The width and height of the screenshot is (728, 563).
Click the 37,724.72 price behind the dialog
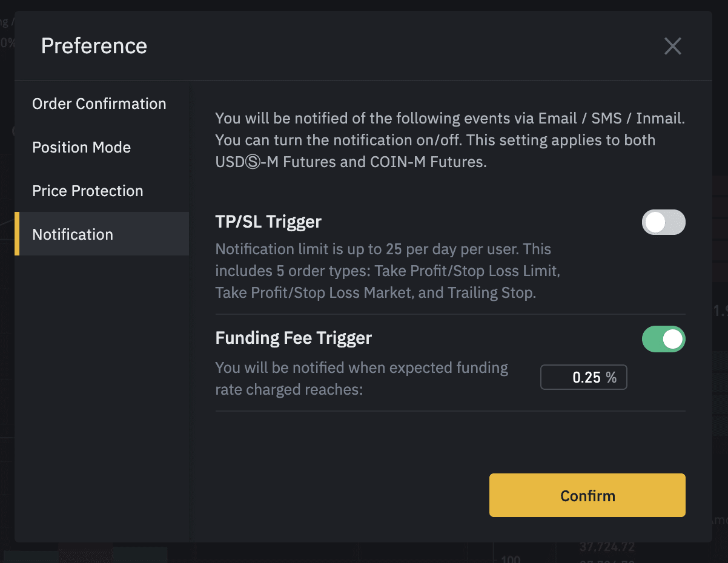607,547
